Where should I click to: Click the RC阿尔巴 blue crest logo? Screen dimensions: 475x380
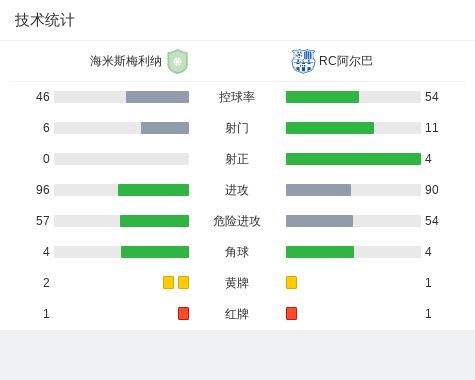303,61
